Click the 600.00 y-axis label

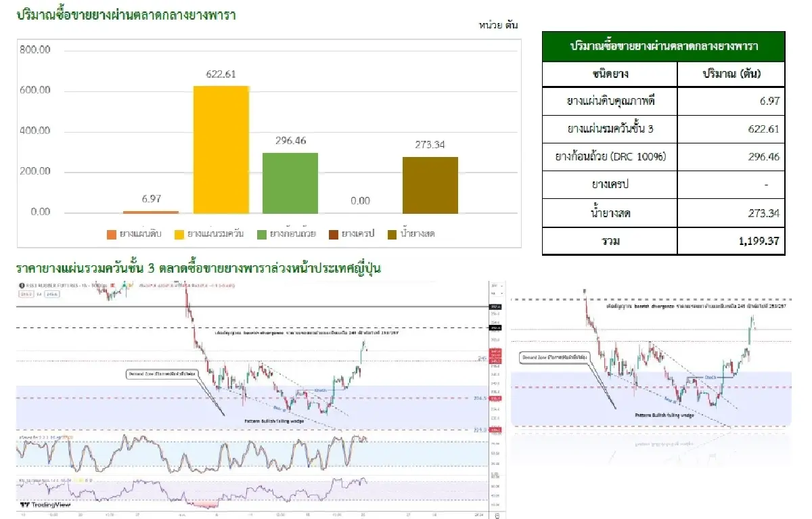tap(35, 91)
